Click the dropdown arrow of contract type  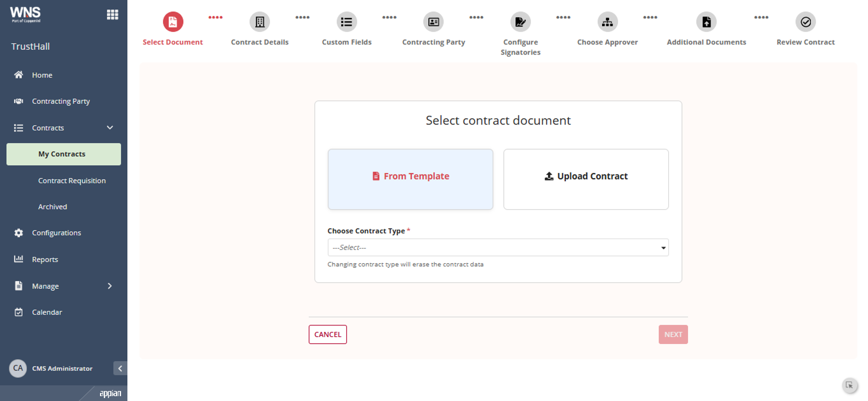pyautogui.click(x=663, y=248)
